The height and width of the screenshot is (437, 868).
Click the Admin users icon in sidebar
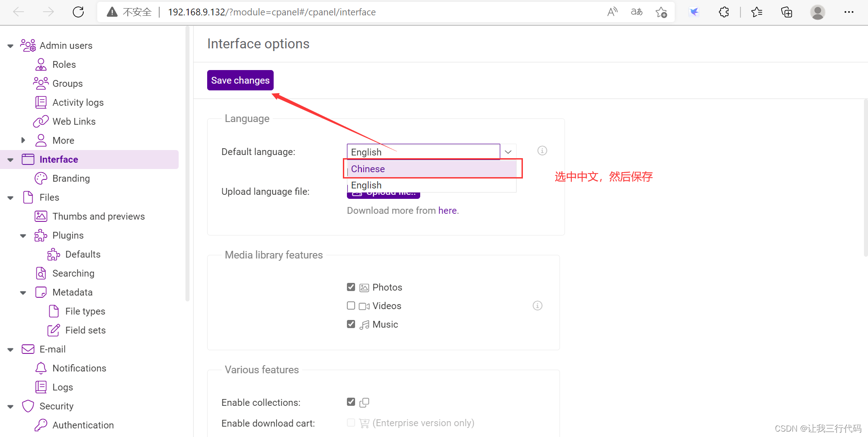point(28,46)
